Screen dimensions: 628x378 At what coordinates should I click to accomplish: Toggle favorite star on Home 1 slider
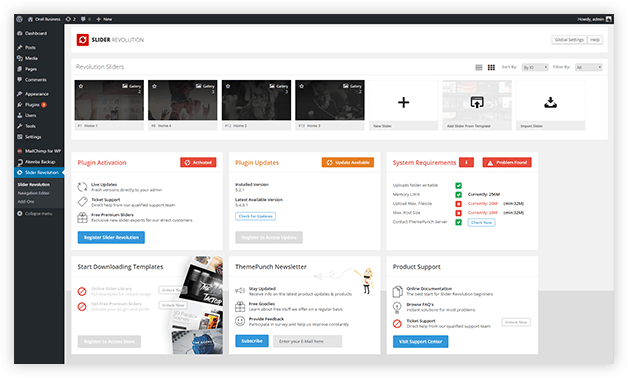[81, 86]
